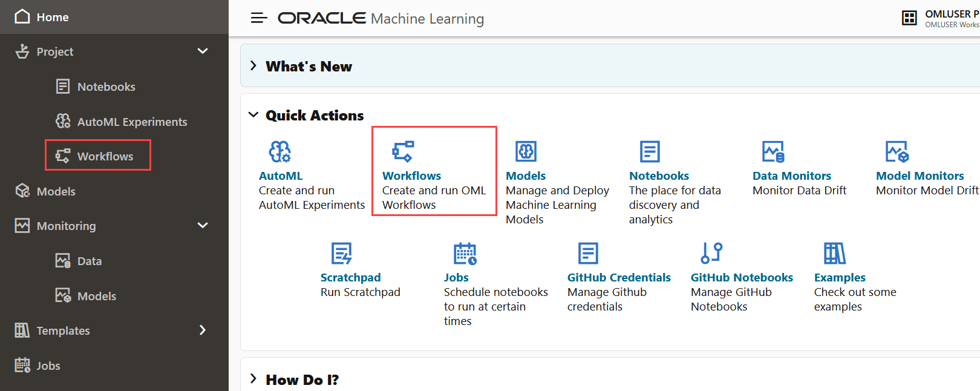Image resolution: width=980 pixels, height=391 pixels.
Task: Open the Templates sidebar label
Action: click(64, 331)
